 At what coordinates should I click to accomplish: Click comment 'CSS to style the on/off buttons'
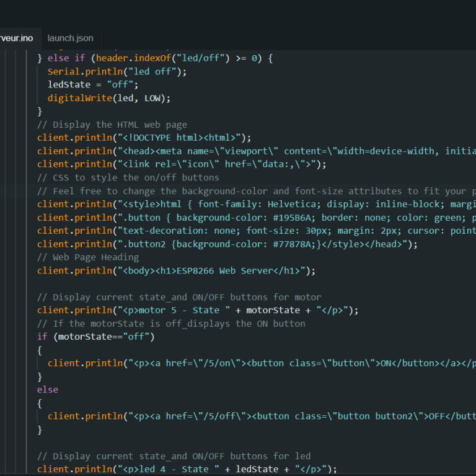(128, 178)
